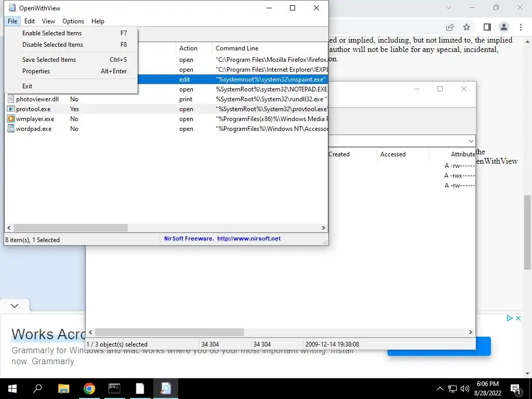Image resolution: width=532 pixels, height=399 pixels.
Task: Click OpenWithView horizontal scrollbar right arrow
Action: tap(323, 228)
